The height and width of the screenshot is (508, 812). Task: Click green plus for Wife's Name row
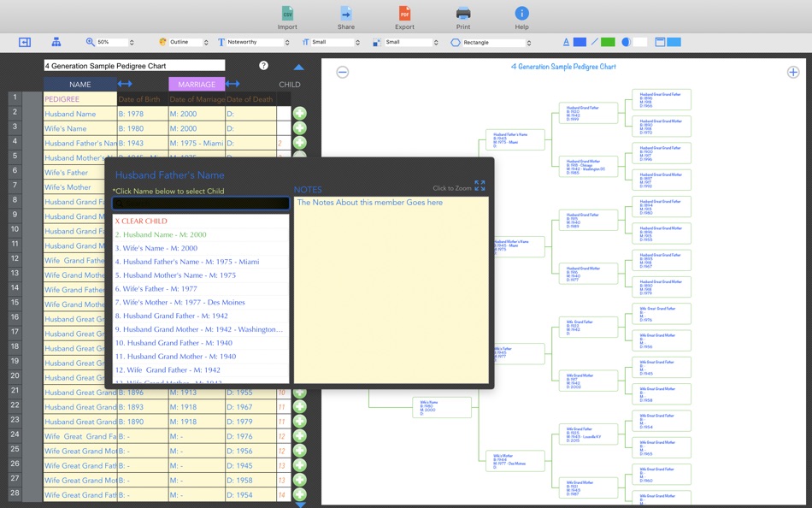[x=300, y=128]
